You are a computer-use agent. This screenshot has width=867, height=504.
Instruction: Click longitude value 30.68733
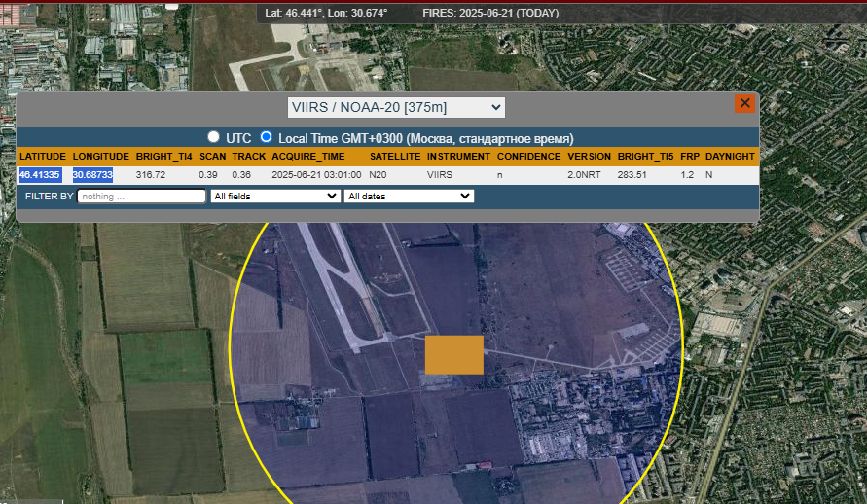click(92, 174)
